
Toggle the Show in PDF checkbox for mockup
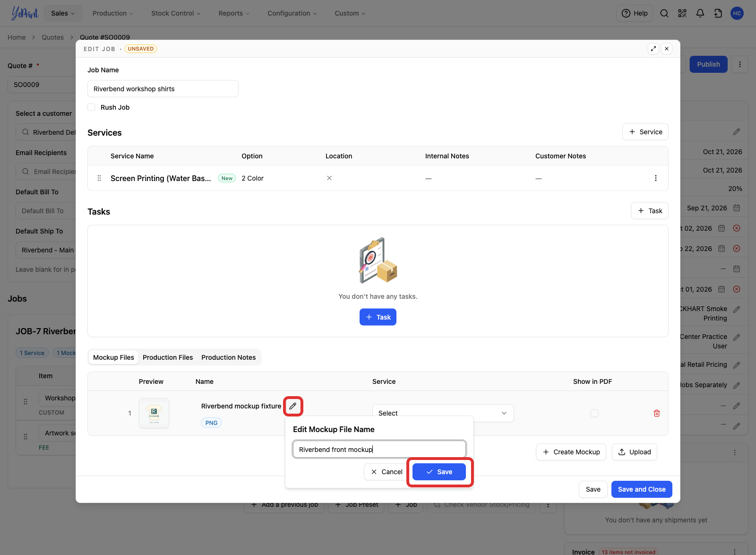coord(594,413)
